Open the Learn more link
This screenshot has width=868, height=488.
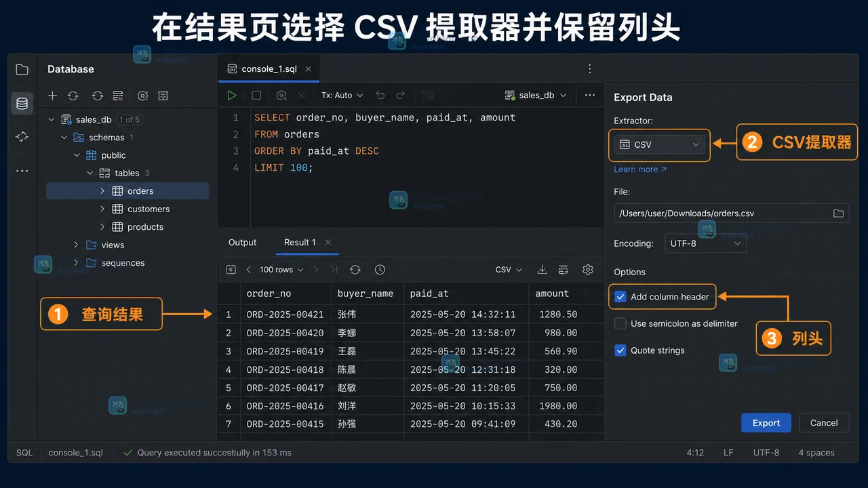(640, 169)
